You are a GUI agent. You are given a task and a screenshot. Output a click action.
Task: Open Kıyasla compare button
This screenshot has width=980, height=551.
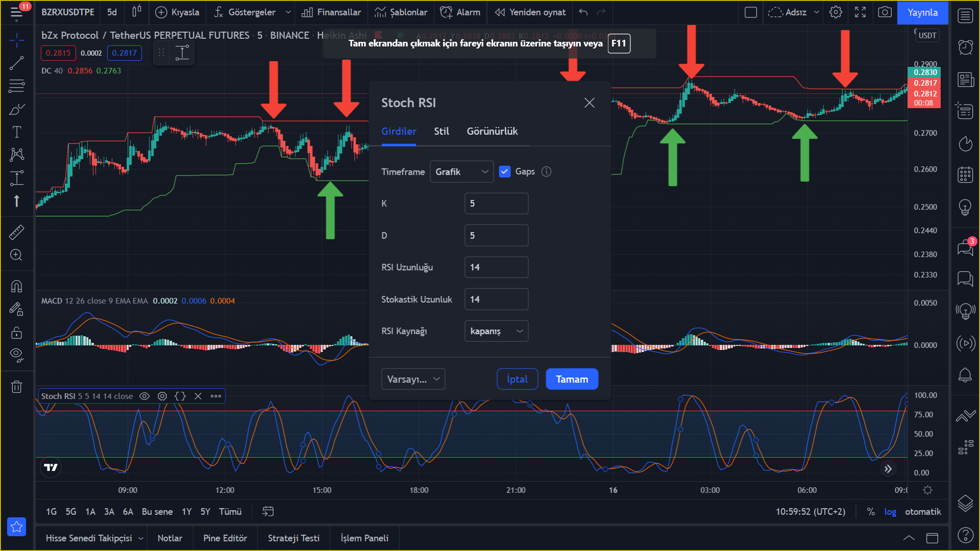click(177, 12)
